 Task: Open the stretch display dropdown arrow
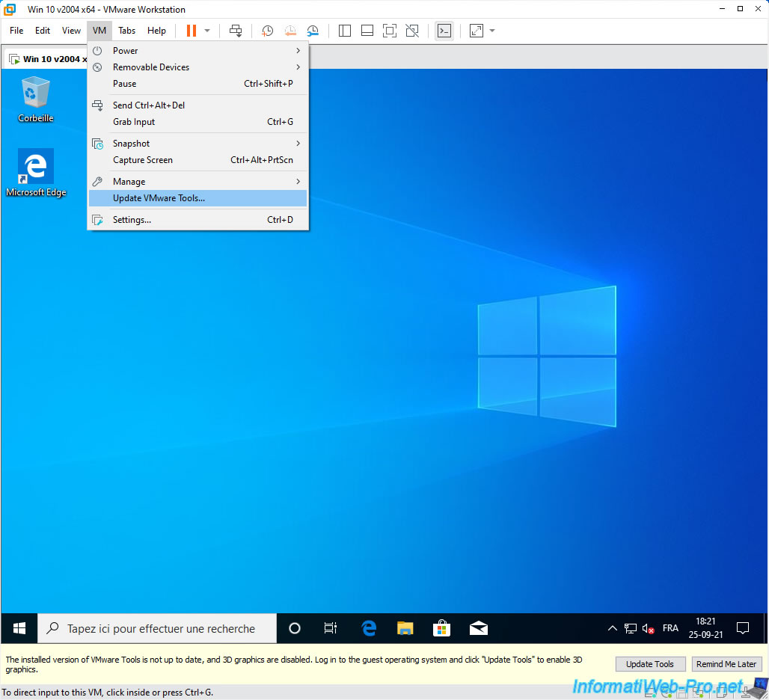tap(492, 31)
